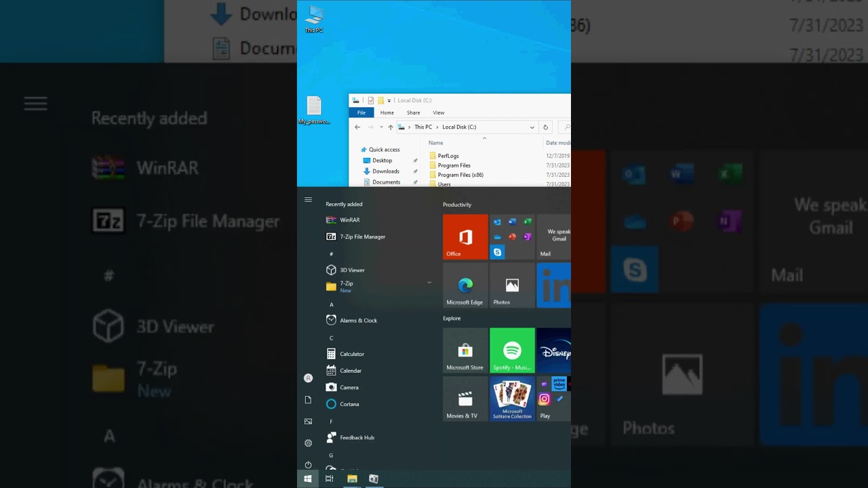868x488 pixels.
Task: Go up one level with the up arrow
Action: tap(391, 127)
